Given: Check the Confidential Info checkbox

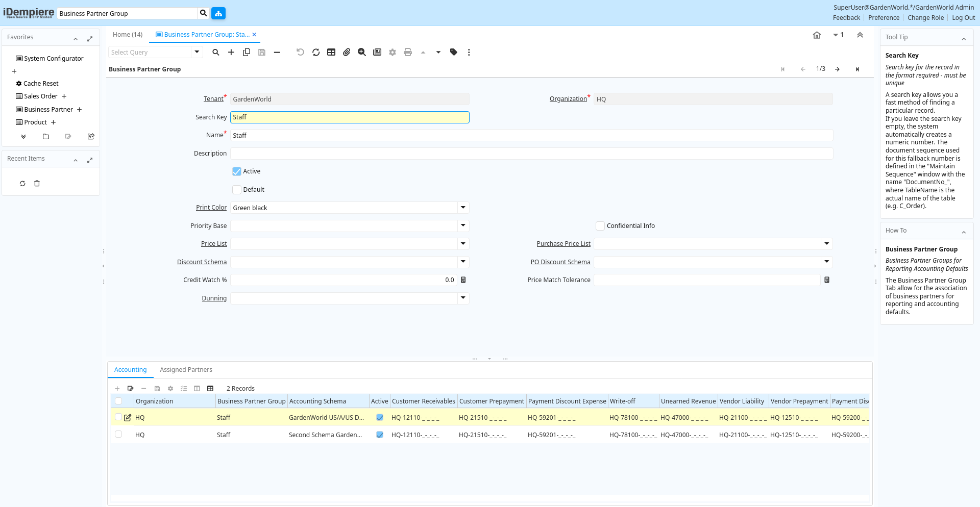Looking at the screenshot, I should click(600, 226).
